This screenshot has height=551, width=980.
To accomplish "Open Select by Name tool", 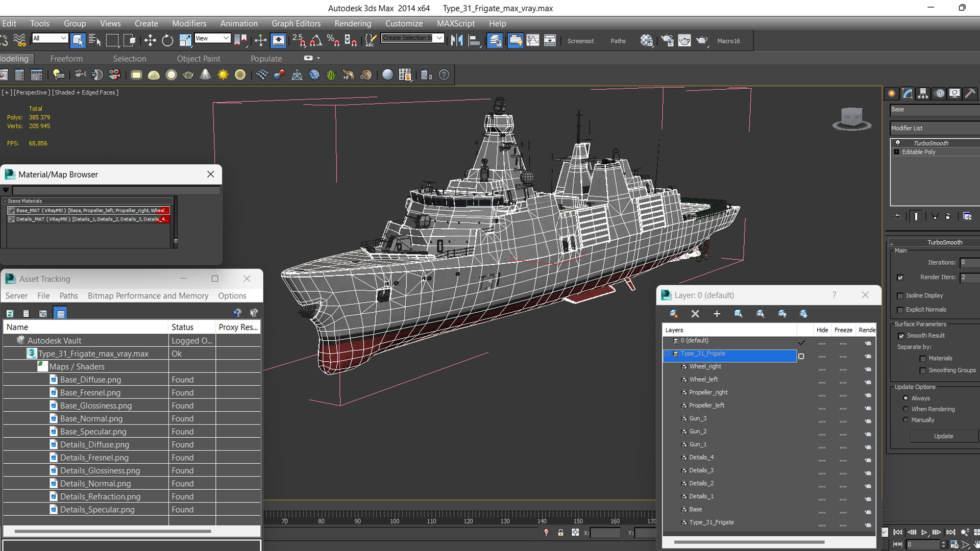I will [x=95, y=41].
